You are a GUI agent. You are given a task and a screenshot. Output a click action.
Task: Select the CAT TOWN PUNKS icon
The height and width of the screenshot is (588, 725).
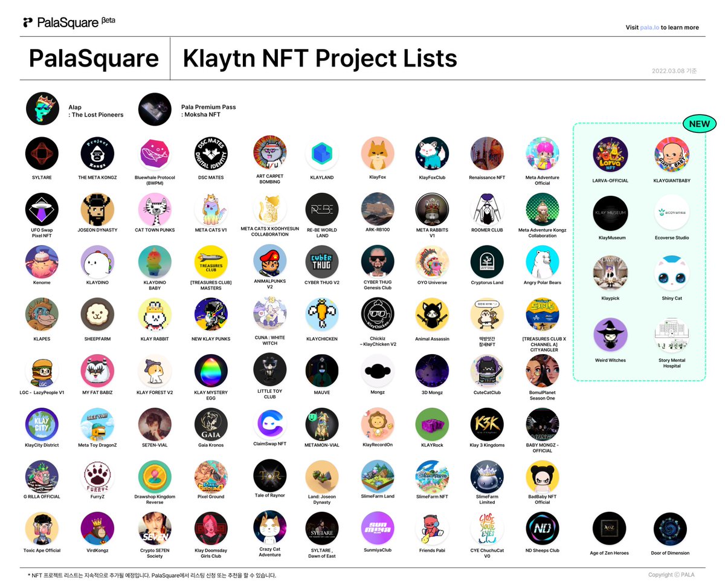pyautogui.click(x=155, y=210)
